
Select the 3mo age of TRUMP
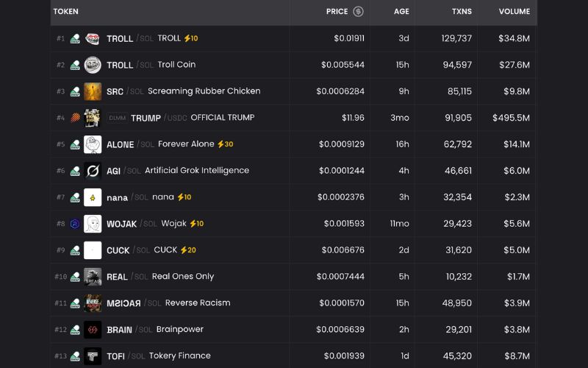pyautogui.click(x=400, y=118)
